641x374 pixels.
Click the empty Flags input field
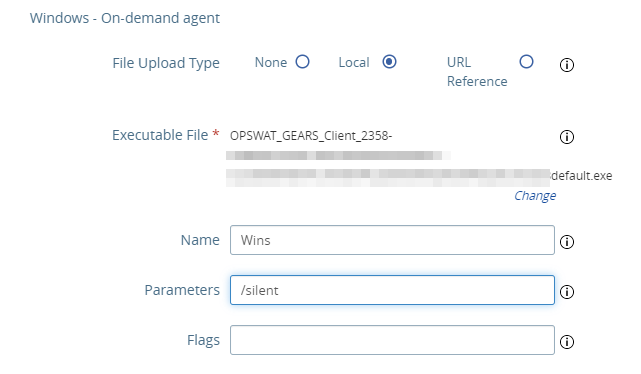tap(392, 340)
